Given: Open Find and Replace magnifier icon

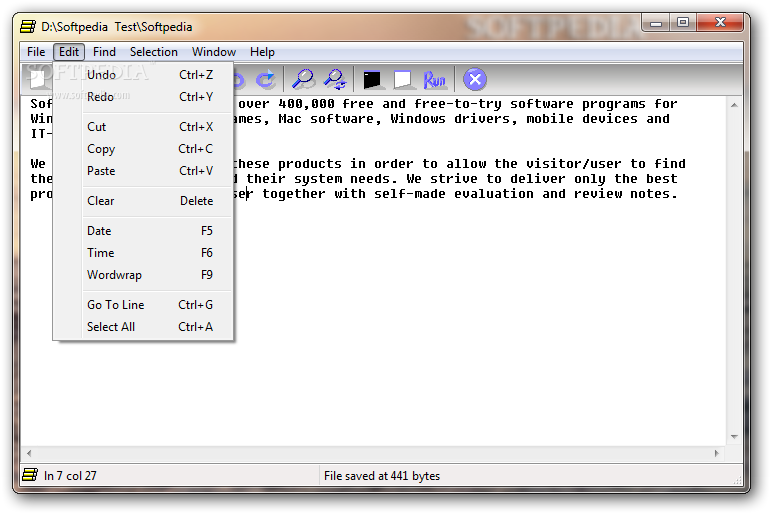Looking at the screenshot, I should click(335, 79).
